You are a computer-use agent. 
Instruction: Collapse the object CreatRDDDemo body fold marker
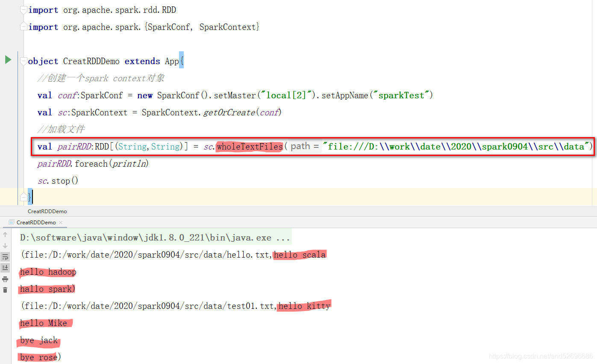point(24,61)
